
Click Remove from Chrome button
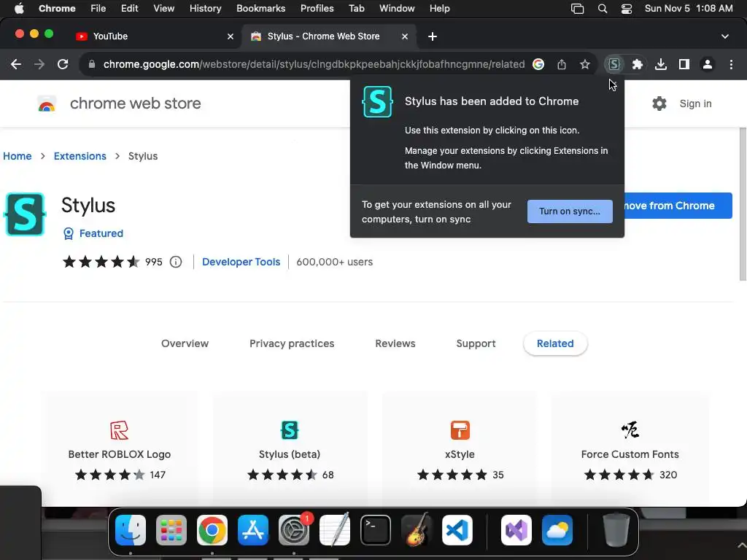pyautogui.click(x=678, y=206)
